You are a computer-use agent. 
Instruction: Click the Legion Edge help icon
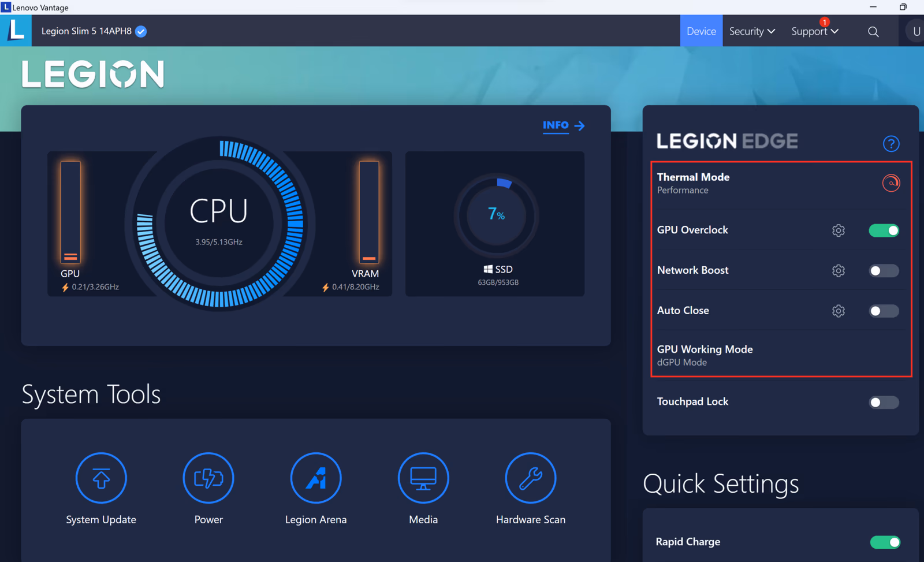point(891,143)
